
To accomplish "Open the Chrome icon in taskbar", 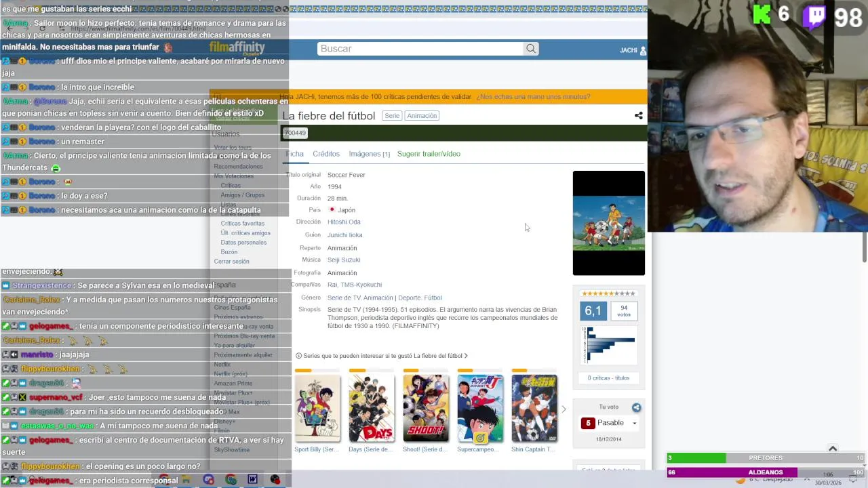I will click(231, 479).
